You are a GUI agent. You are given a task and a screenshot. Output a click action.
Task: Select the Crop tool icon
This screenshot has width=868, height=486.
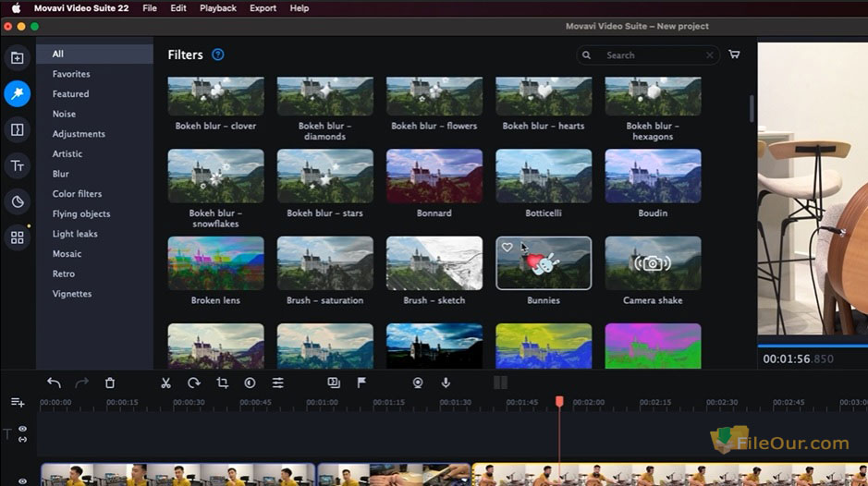223,383
